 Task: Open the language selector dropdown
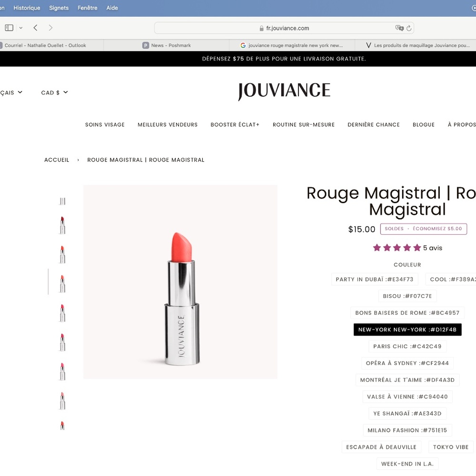point(11,93)
